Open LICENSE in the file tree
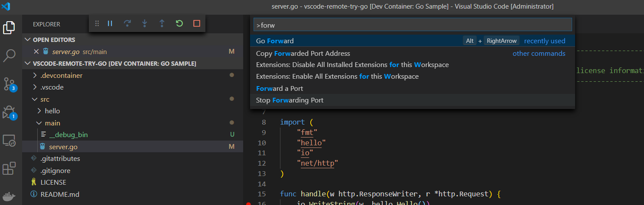 pyautogui.click(x=133, y=182)
